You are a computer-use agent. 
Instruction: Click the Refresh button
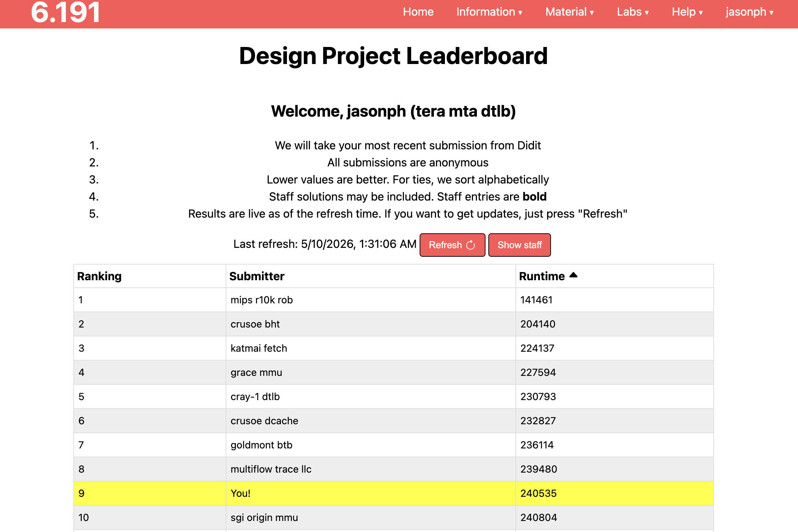point(452,245)
